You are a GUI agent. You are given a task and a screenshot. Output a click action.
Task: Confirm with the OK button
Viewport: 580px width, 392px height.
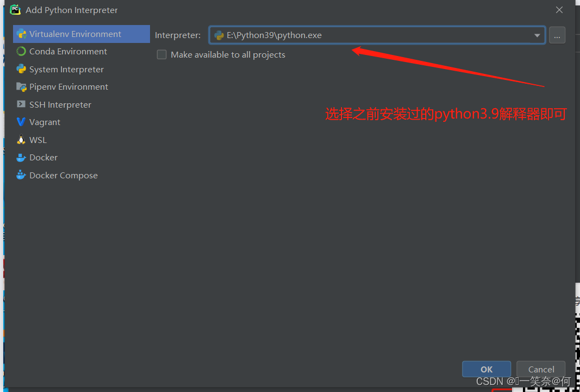[x=487, y=369]
